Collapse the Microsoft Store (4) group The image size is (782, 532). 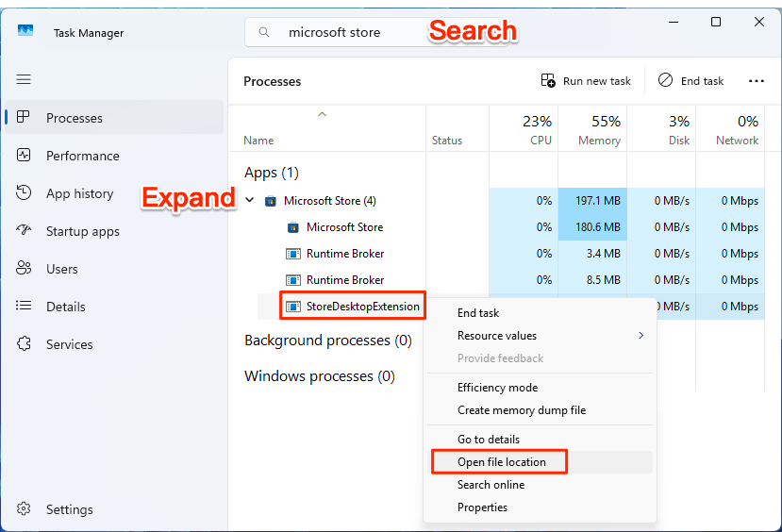pos(250,200)
